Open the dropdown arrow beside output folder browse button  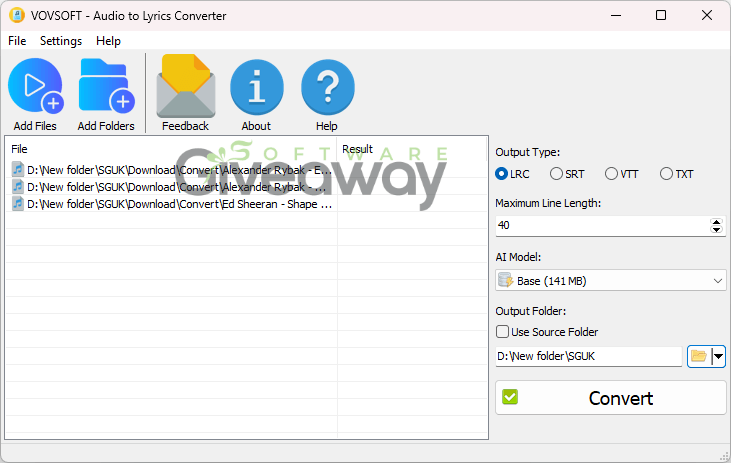pyautogui.click(x=718, y=356)
